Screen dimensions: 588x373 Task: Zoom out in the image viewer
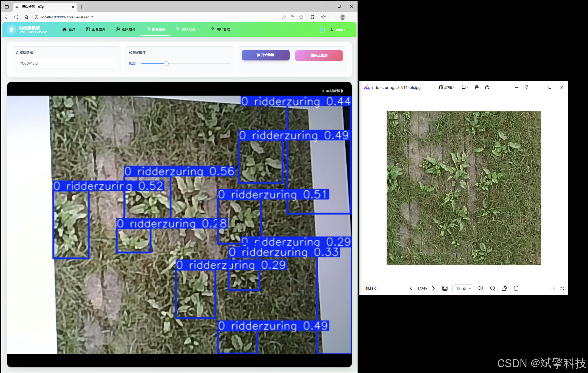[x=493, y=288]
